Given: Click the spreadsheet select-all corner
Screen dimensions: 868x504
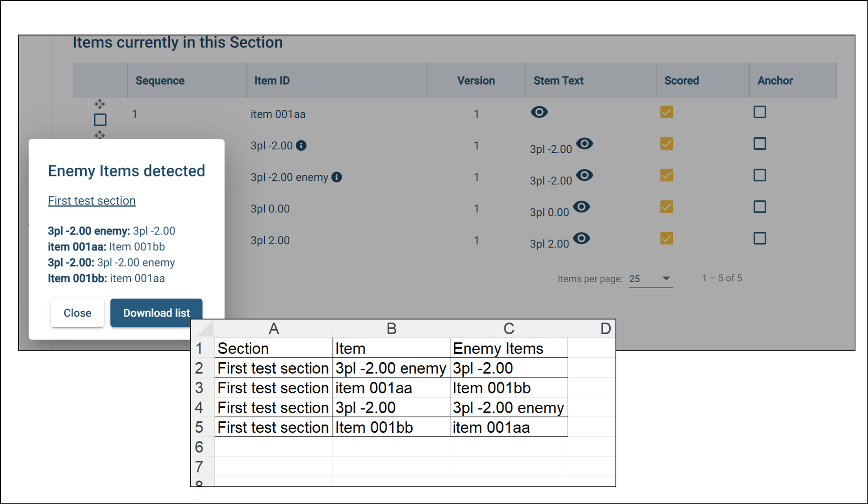Looking at the screenshot, I should [x=204, y=329].
